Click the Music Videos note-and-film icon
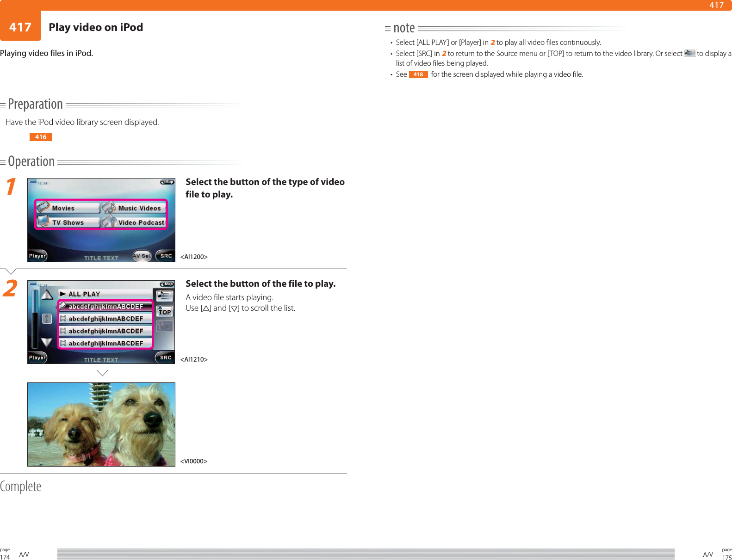The height and width of the screenshot is (560, 732). point(109,207)
